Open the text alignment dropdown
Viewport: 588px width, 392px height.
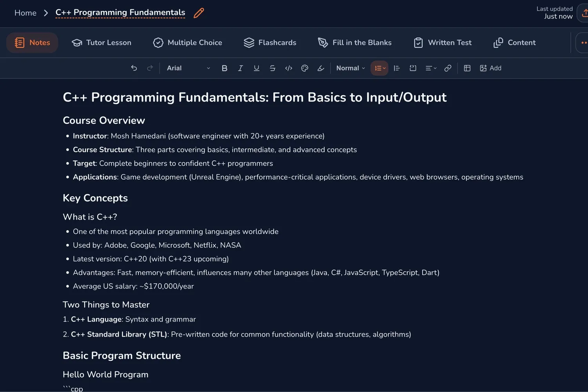(x=431, y=68)
